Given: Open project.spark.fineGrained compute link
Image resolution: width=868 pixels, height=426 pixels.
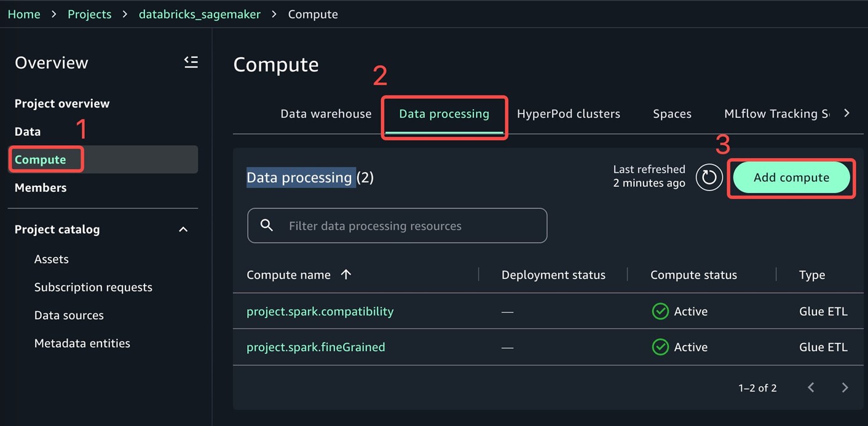Looking at the screenshot, I should [x=315, y=347].
